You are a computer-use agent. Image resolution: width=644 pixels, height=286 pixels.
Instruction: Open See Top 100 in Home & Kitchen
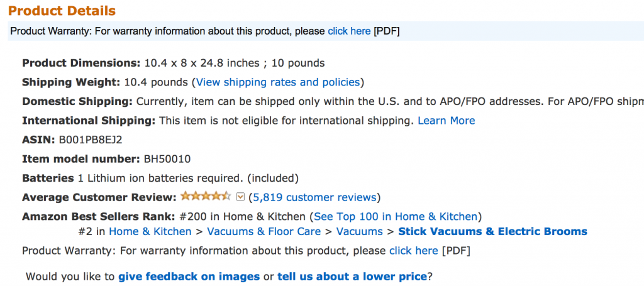[x=396, y=216]
